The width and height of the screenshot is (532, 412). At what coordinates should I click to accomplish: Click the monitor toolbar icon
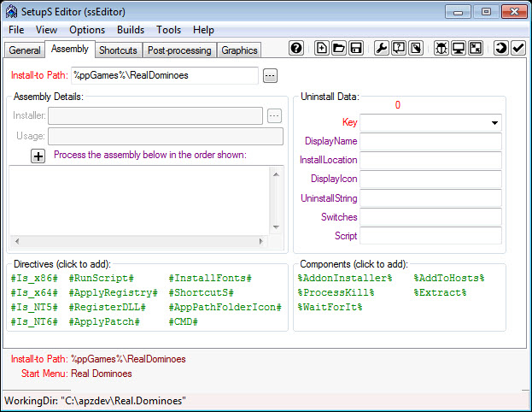tap(459, 48)
